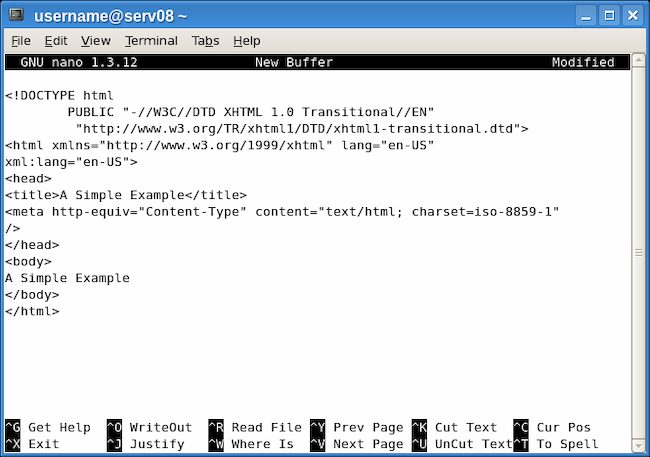This screenshot has height=457, width=650.
Task: Click the terminal window menu icon
Action: [16, 16]
